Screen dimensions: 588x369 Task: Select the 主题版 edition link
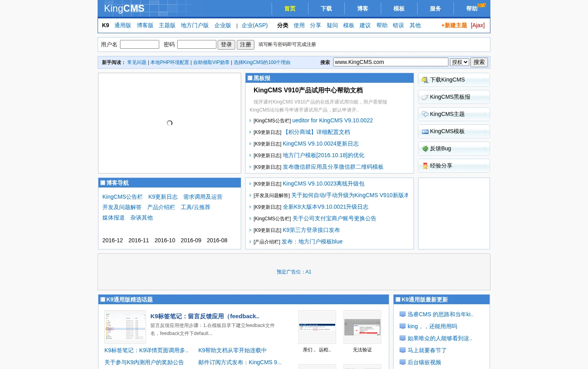(167, 25)
